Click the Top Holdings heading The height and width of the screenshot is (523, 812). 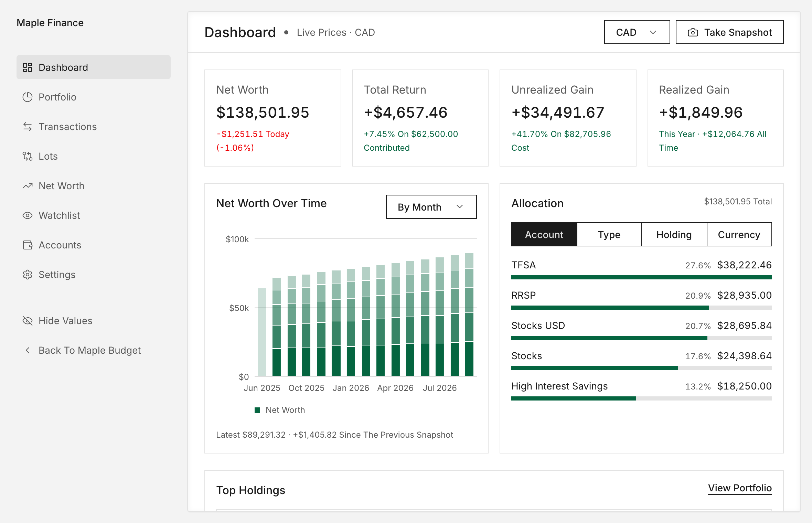251,490
